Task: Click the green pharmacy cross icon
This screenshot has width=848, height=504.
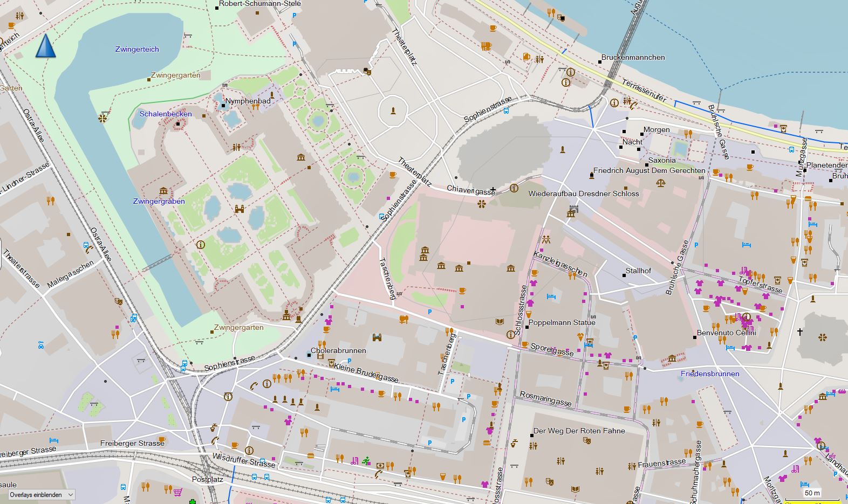Action: coord(193,502)
